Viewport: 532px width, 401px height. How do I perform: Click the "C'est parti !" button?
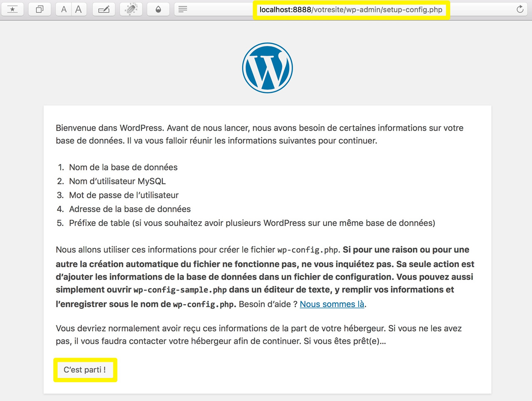click(x=85, y=370)
